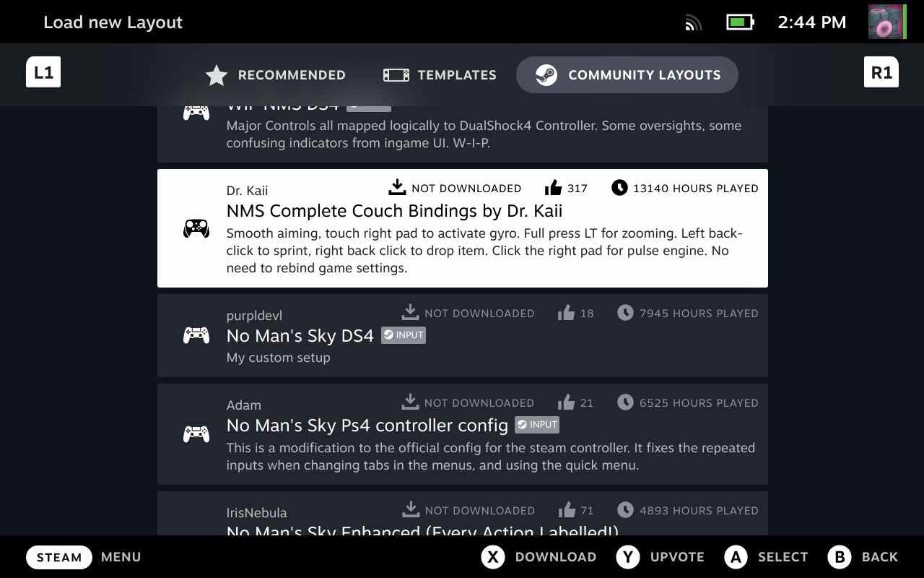Image resolution: width=924 pixels, height=578 pixels.
Task: Select the IrisNebula author name
Action: 257,513
